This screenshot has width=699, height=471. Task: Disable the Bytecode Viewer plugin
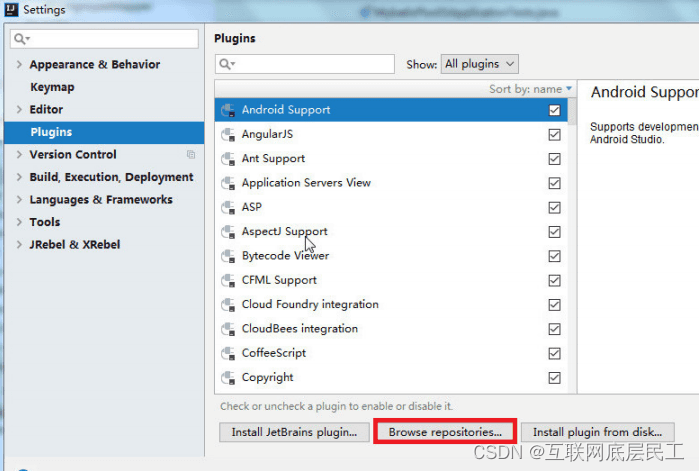[555, 256]
